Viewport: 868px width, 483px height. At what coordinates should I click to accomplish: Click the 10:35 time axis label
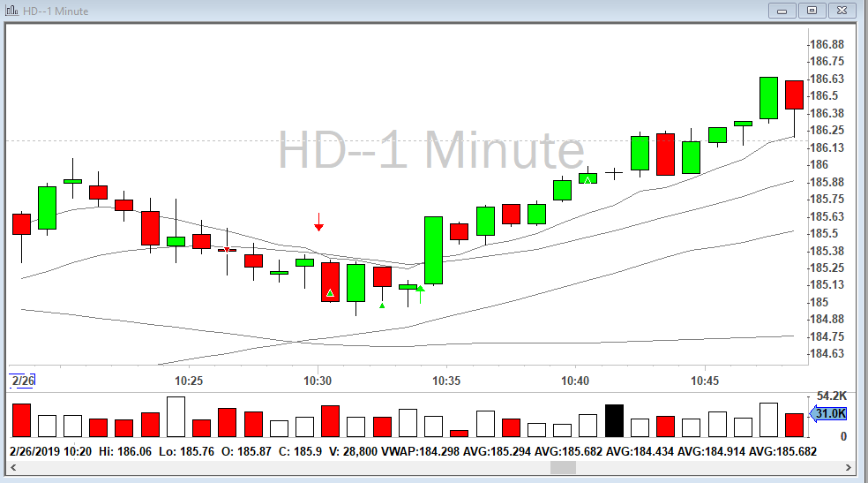(x=446, y=381)
